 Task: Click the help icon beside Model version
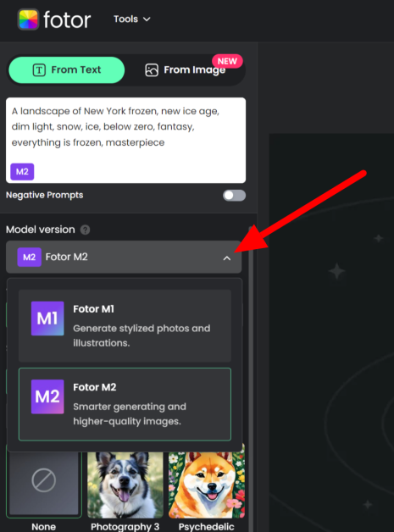[86, 230]
